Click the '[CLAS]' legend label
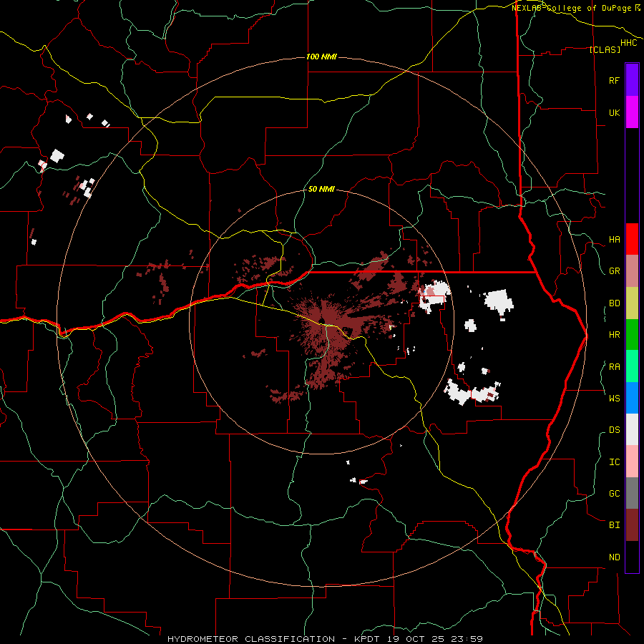The height and width of the screenshot is (644, 644). (x=605, y=49)
